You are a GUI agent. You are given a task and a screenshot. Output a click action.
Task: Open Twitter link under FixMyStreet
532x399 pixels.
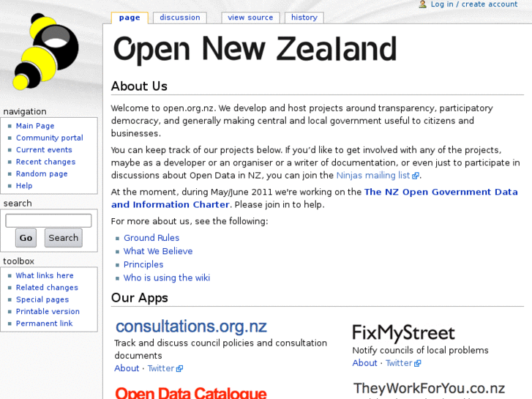399,363
